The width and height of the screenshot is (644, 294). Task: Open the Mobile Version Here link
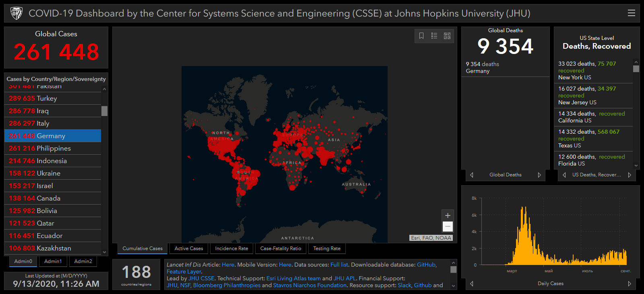(285, 265)
